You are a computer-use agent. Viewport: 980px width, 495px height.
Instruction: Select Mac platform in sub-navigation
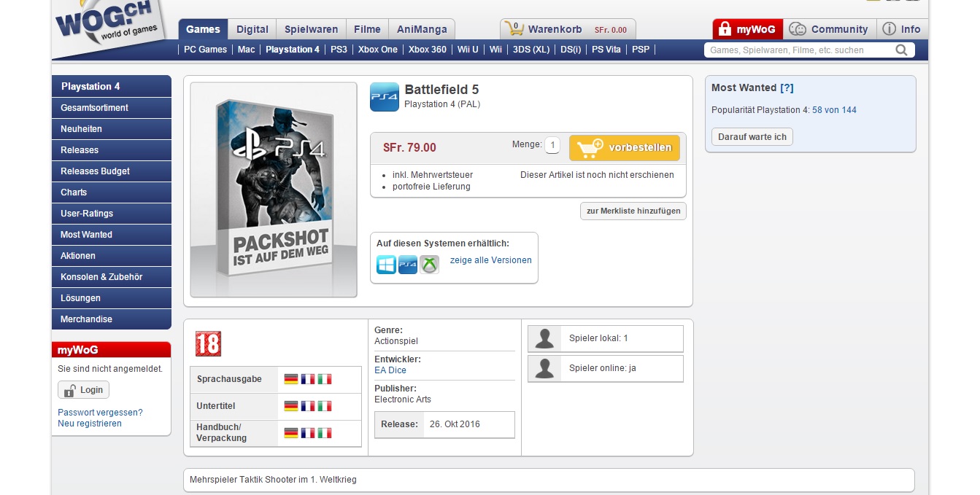247,50
